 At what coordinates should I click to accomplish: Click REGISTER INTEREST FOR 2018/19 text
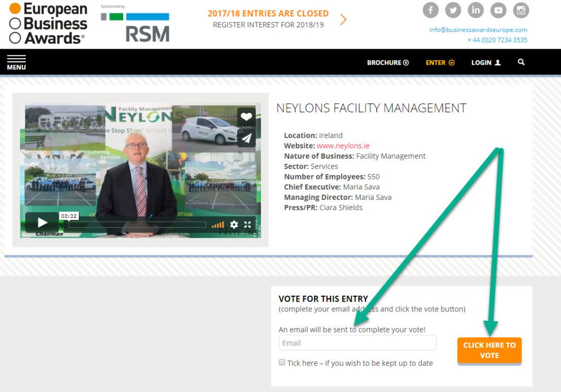268,25
